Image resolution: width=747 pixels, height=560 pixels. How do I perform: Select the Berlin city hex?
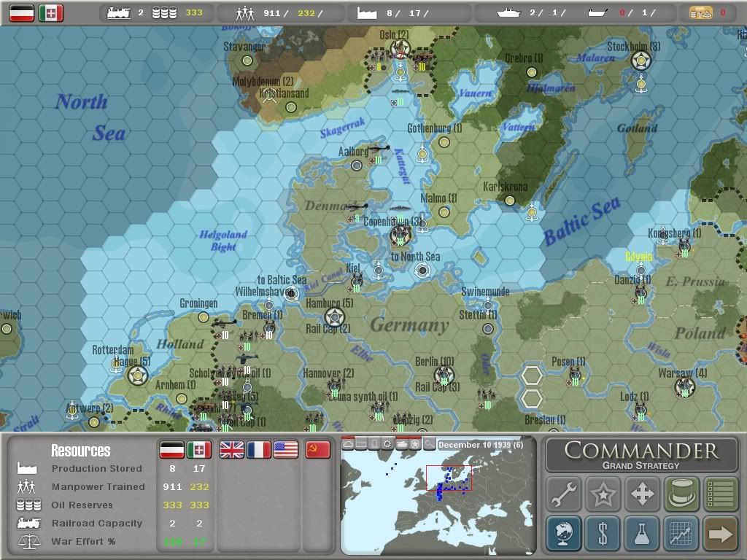(x=444, y=376)
